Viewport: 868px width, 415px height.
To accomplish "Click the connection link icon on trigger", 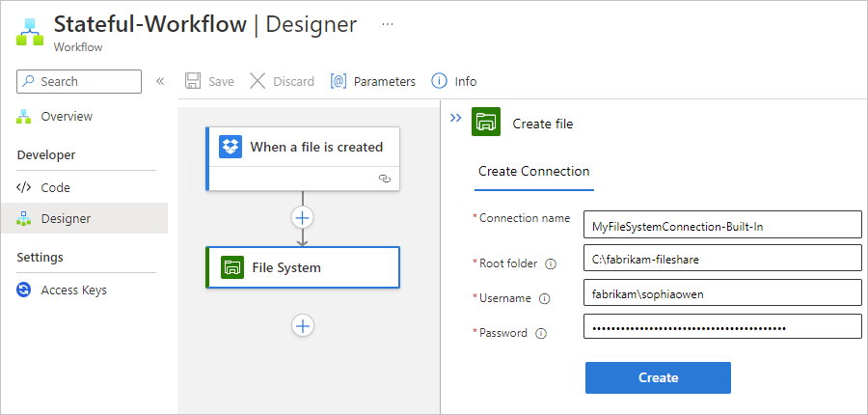I will [x=384, y=179].
